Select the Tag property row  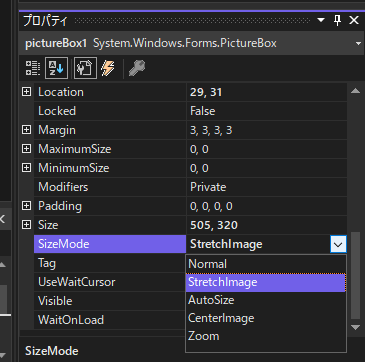pyautogui.click(x=110, y=263)
